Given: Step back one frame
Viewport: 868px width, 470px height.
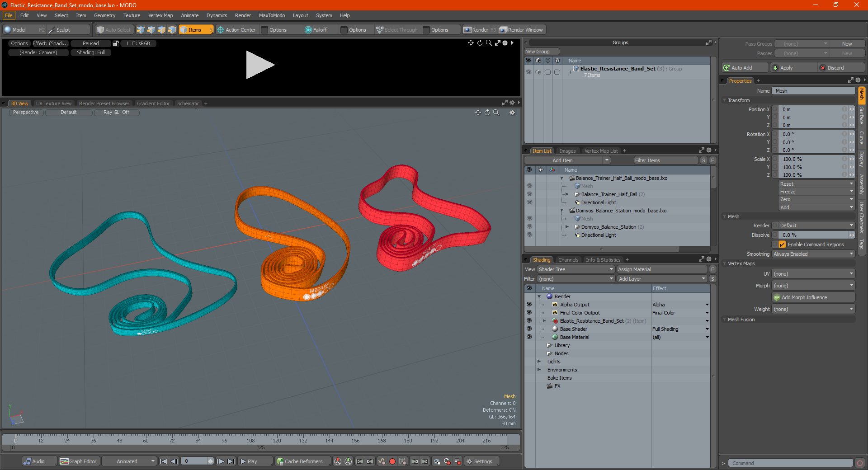Looking at the screenshot, I should [x=174, y=461].
